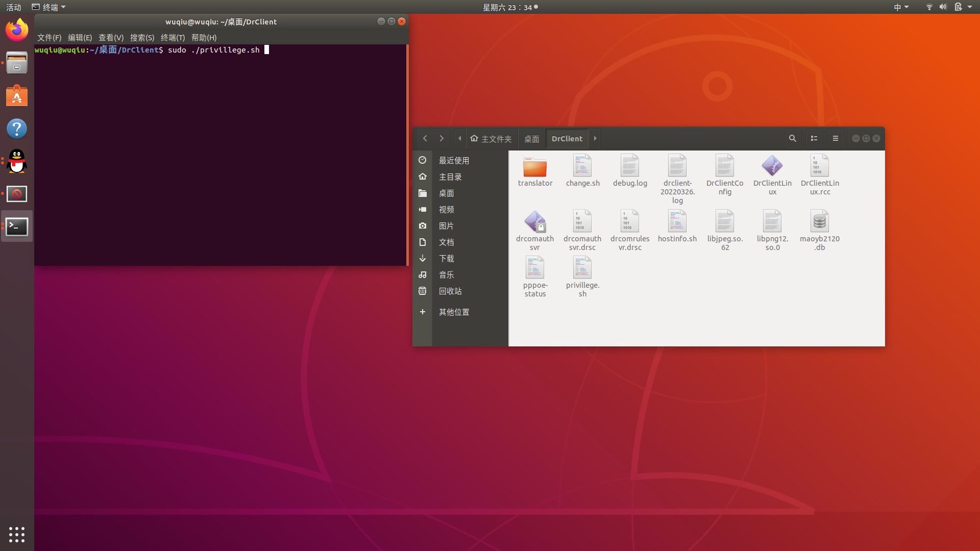
Task: Select the DrClientLinux executable file
Action: point(772,166)
